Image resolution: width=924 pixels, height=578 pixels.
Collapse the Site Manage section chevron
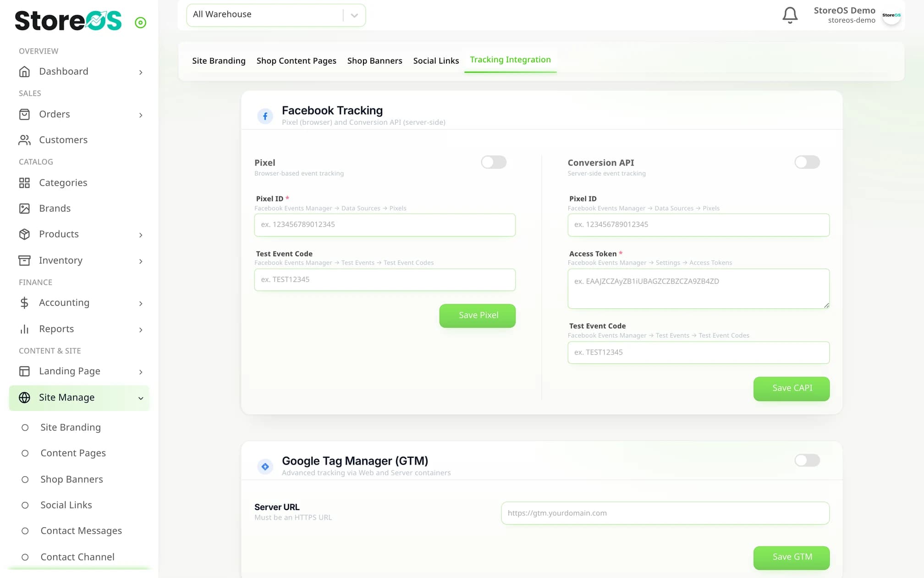pyautogui.click(x=141, y=398)
